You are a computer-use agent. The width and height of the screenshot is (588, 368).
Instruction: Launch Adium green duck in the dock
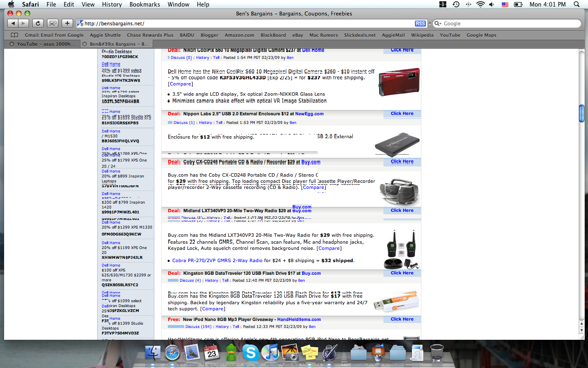(x=231, y=352)
